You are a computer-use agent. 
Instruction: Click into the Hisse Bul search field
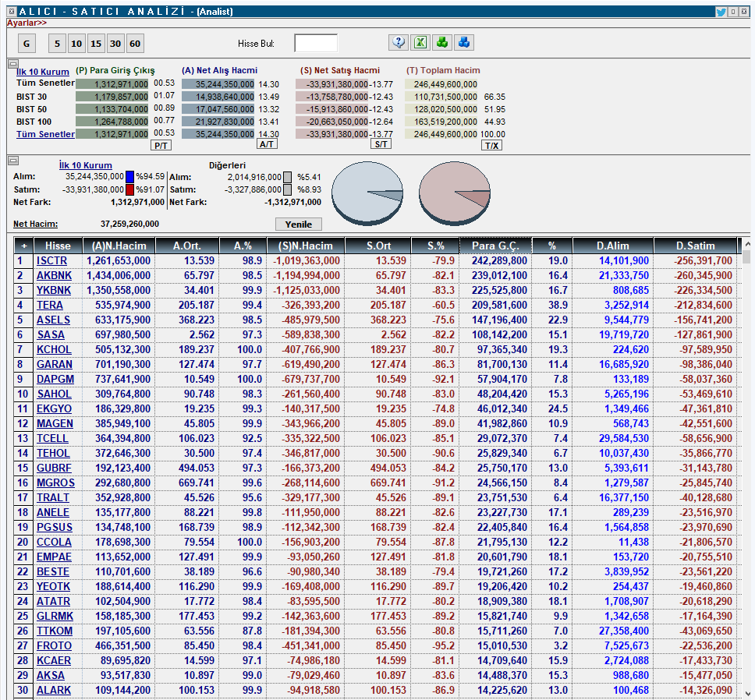tap(316, 44)
